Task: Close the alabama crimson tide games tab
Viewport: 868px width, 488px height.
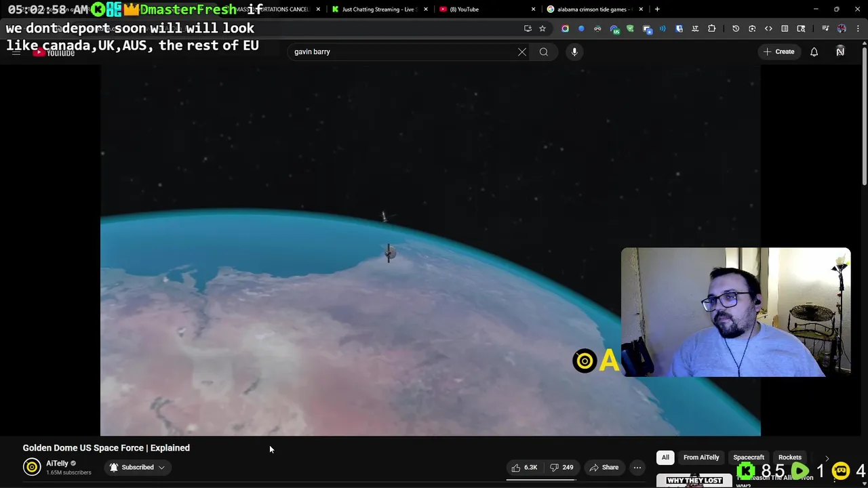Action: click(641, 9)
